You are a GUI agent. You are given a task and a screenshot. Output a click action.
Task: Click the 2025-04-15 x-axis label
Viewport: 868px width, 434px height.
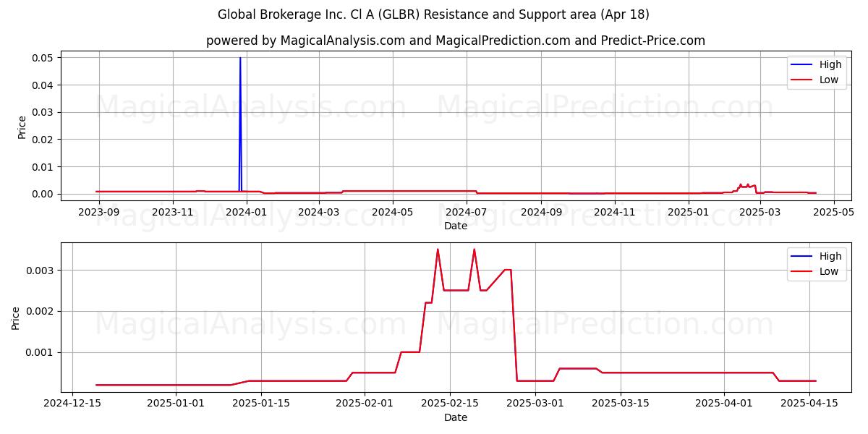point(809,404)
